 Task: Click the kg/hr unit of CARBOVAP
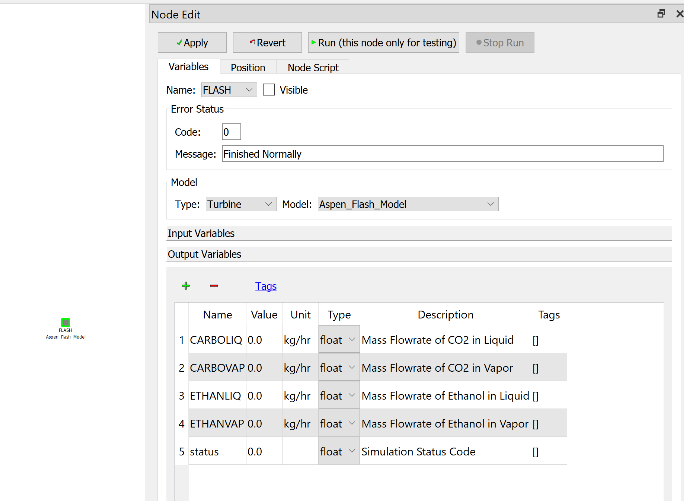[x=300, y=368]
